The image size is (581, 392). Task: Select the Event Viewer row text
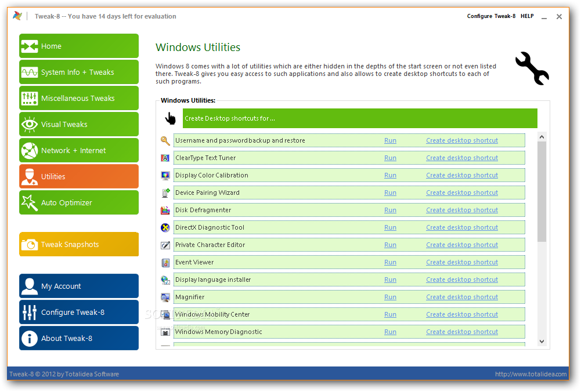(x=194, y=263)
